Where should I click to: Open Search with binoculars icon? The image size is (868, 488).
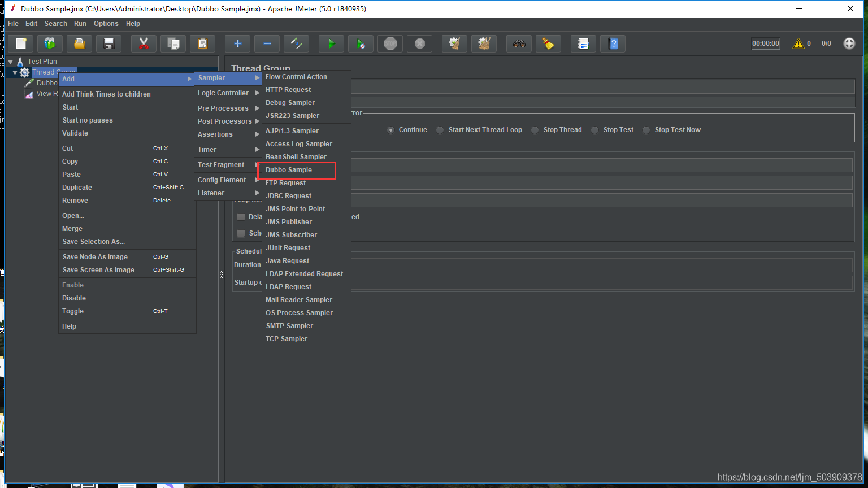tap(519, 43)
